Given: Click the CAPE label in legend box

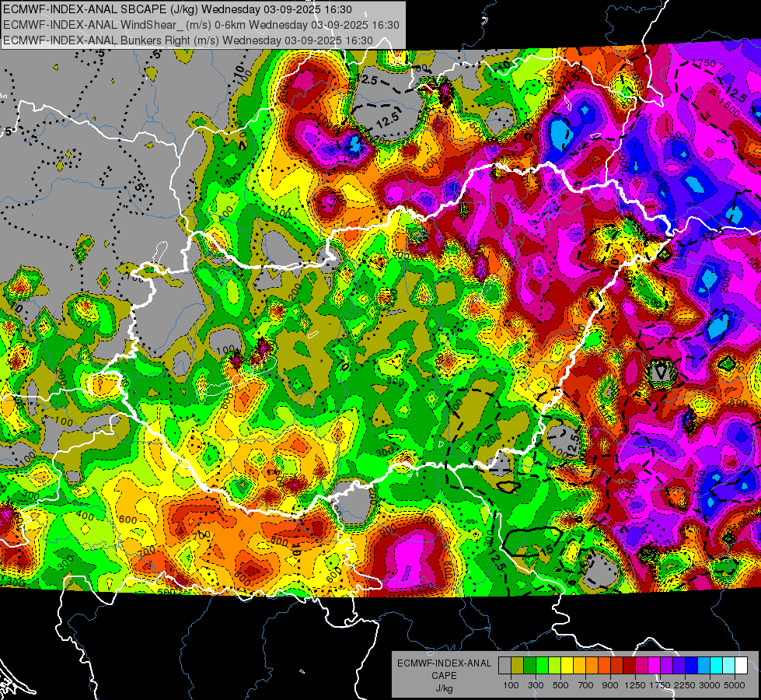Looking at the screenshot, I should point(444,676).
